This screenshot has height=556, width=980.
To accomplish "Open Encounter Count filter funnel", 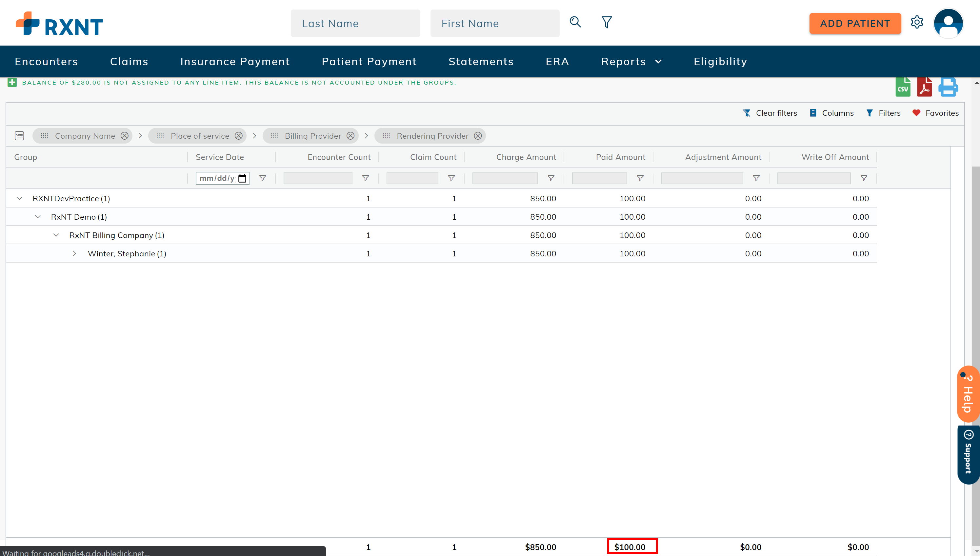I will [x=366, y=178].
